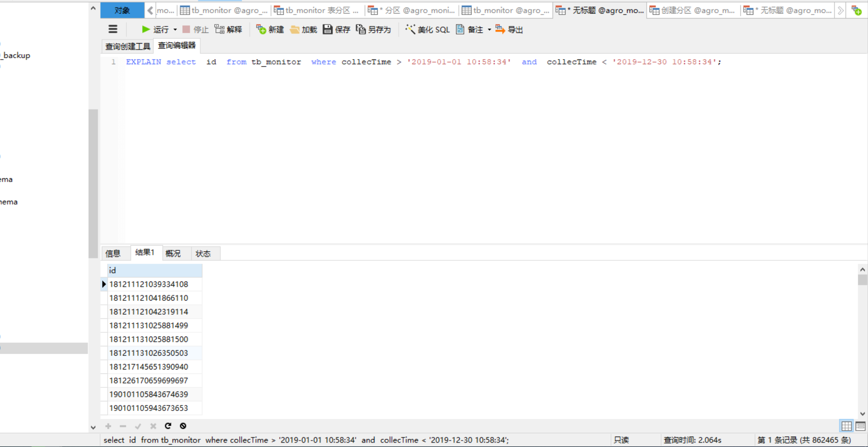The width and height of the screenshot is (868, 447).
Task: Select cell 181211121041866110
Action: (x=155, y=298)
